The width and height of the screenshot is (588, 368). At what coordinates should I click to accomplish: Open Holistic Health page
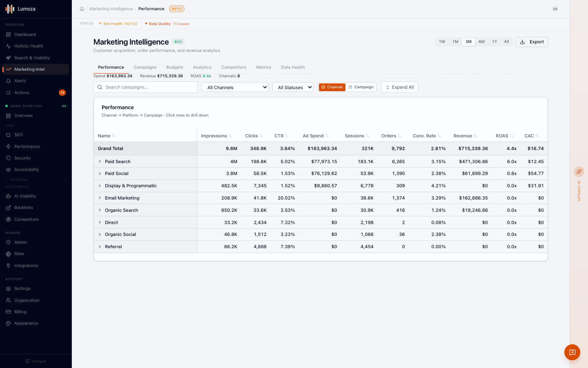tap(36, 46)
